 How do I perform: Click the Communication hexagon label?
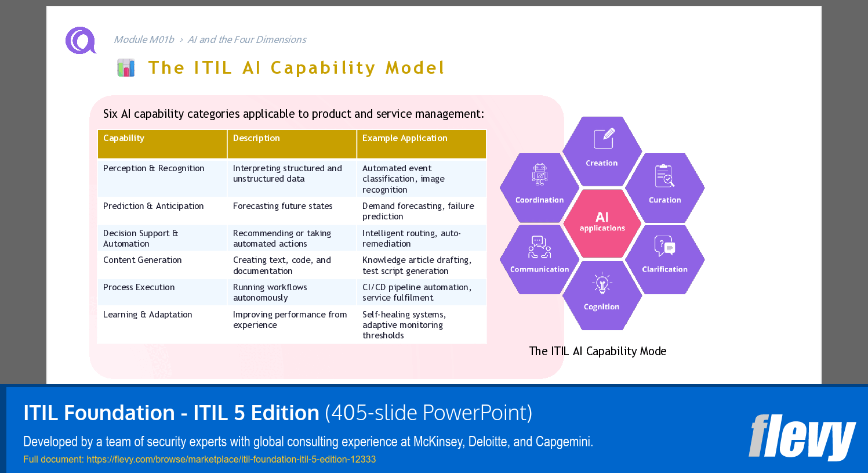point(540,269)
